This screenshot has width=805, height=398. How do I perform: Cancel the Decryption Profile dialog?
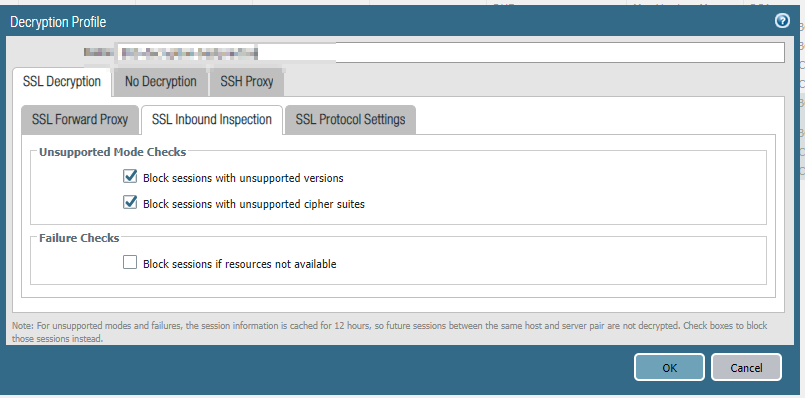746,367
